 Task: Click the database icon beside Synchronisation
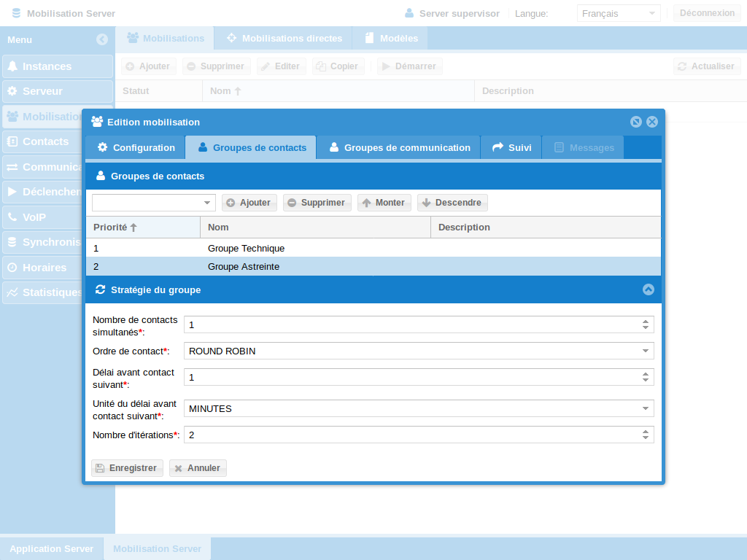click(12, 242)
